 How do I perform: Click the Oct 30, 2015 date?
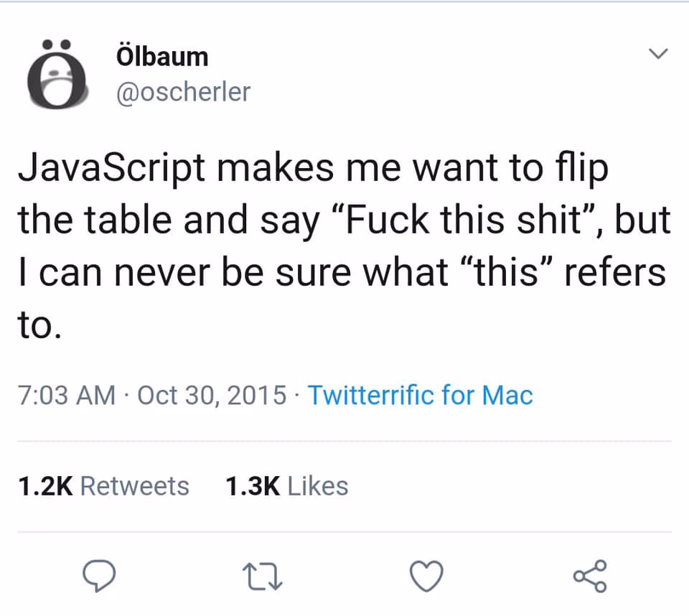pyautogui.click(x=212, y=395)
